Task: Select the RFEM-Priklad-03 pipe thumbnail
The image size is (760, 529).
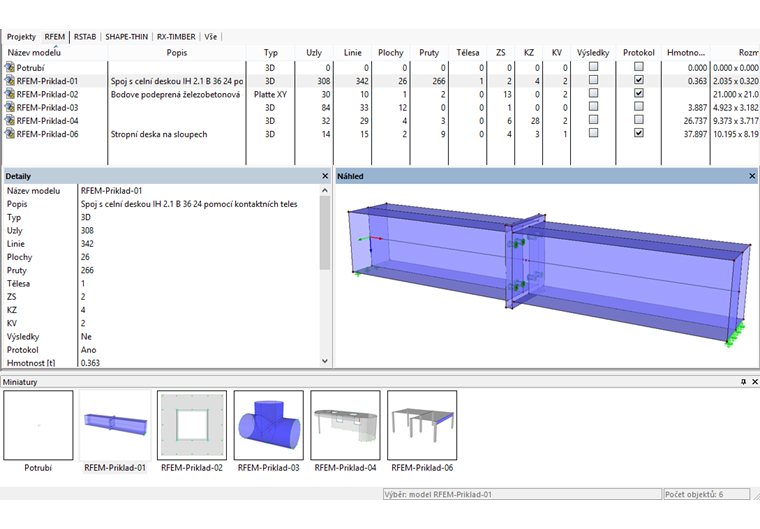Action: 269,425
